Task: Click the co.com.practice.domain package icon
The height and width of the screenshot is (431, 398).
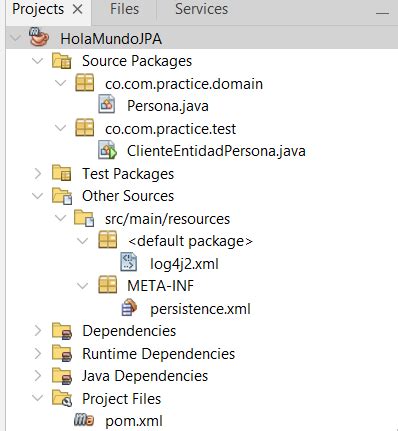Action: pyautogui.click(x=85, y=83)
